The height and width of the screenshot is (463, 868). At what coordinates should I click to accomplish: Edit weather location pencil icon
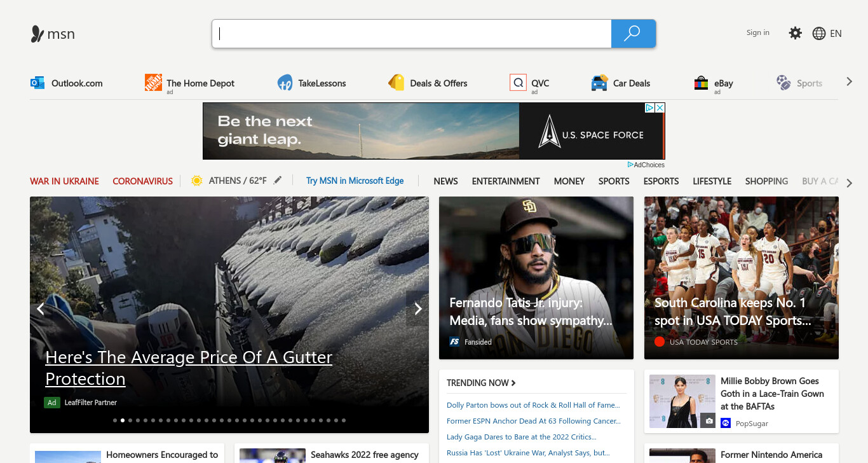278,181
